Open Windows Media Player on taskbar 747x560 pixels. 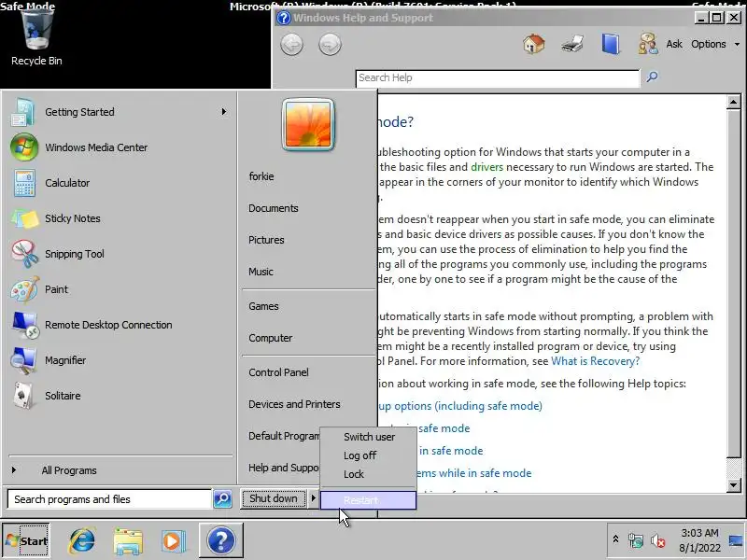coord(173,541)
